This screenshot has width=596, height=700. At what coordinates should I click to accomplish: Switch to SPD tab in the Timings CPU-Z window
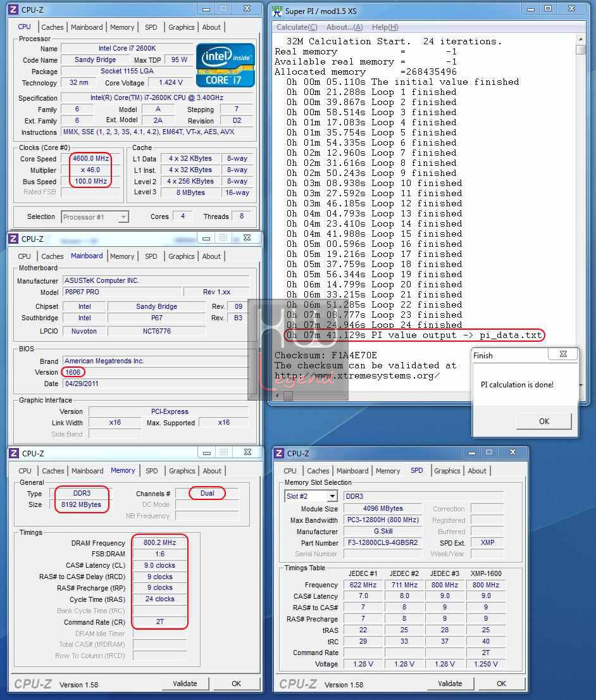152,470
